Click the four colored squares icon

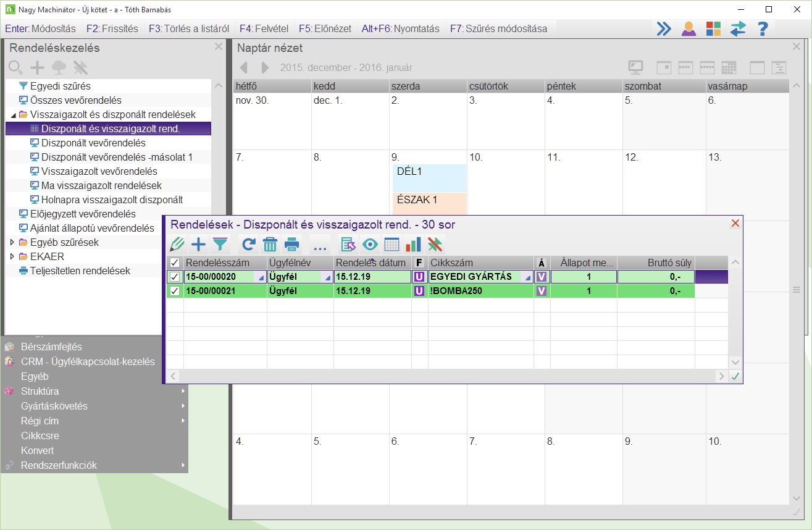pos(713,29)
